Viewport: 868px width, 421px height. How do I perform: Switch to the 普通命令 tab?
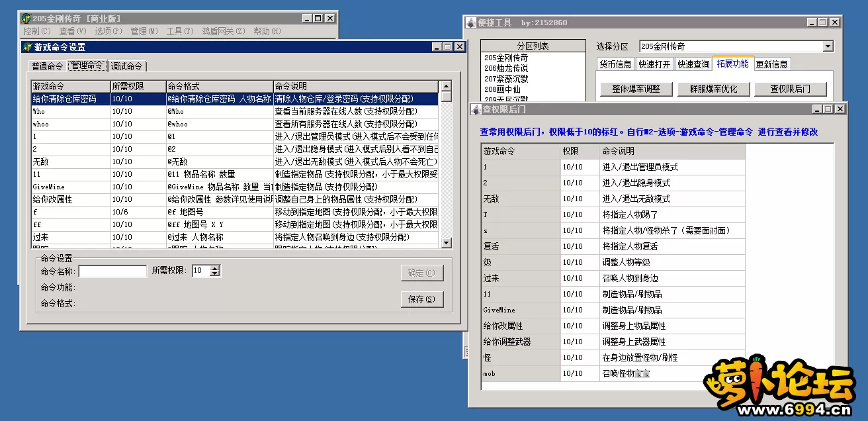coord(48,66)
